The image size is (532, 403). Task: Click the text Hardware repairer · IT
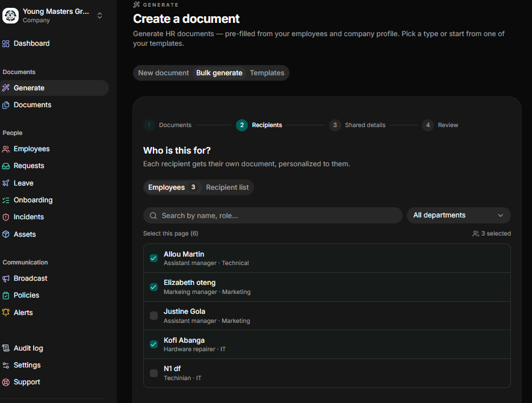194,349
